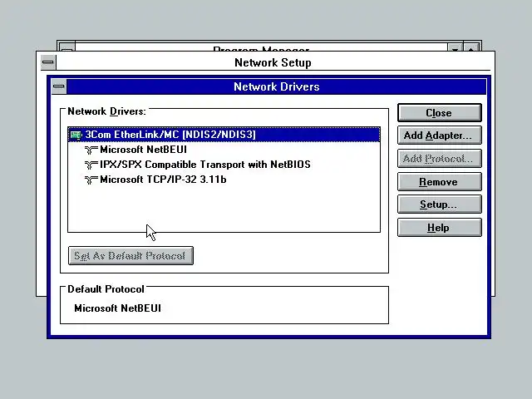Click the Network Drivers title bar
The height and width of the screenshot is (399, 532).
pyautogui.click(x=277, y=86)
